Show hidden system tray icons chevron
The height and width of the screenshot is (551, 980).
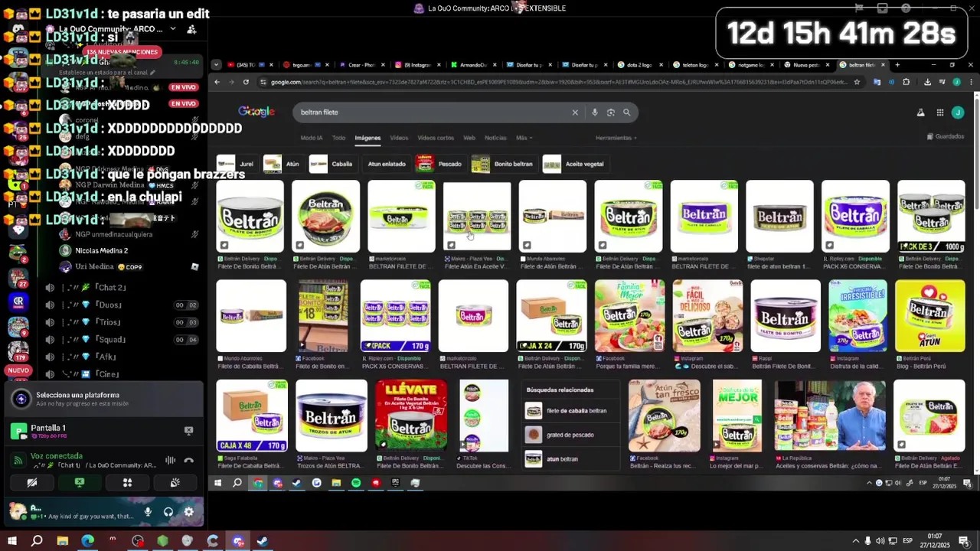click(x=855, y=541)
